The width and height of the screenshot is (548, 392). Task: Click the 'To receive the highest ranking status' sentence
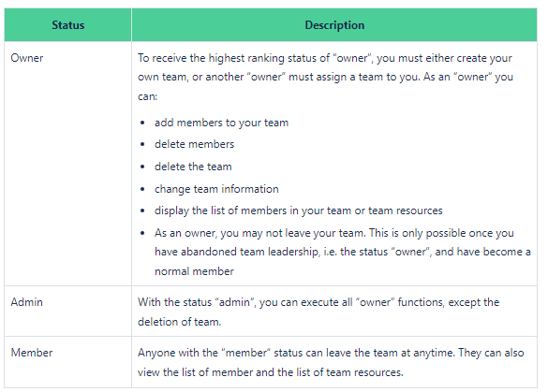pos(325,58)
